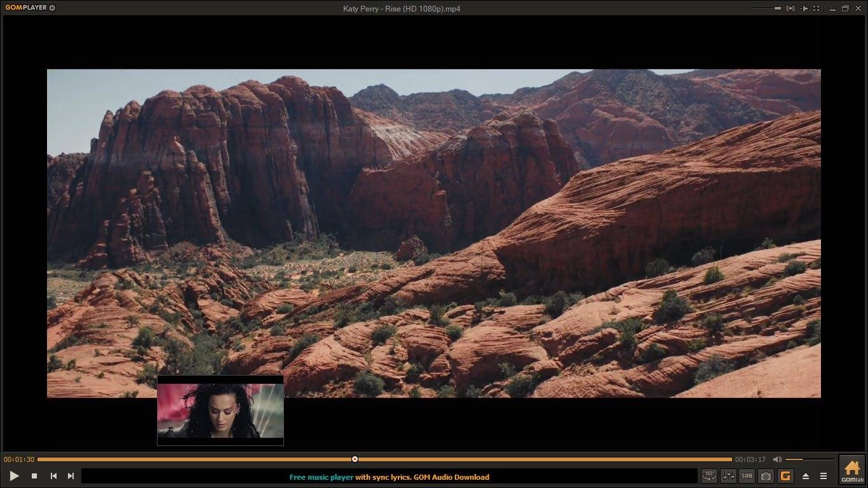The height and width of the screenshot is (488, 868).
Task: Take a screenshot with the camera icon
Action: [x=766, y=476]
